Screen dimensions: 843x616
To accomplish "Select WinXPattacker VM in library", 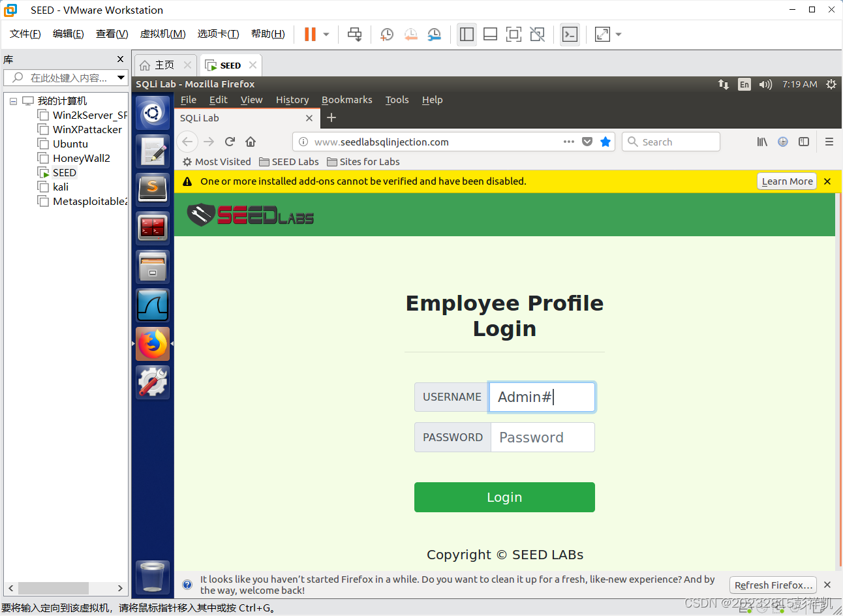I will [x=80, y=130].
